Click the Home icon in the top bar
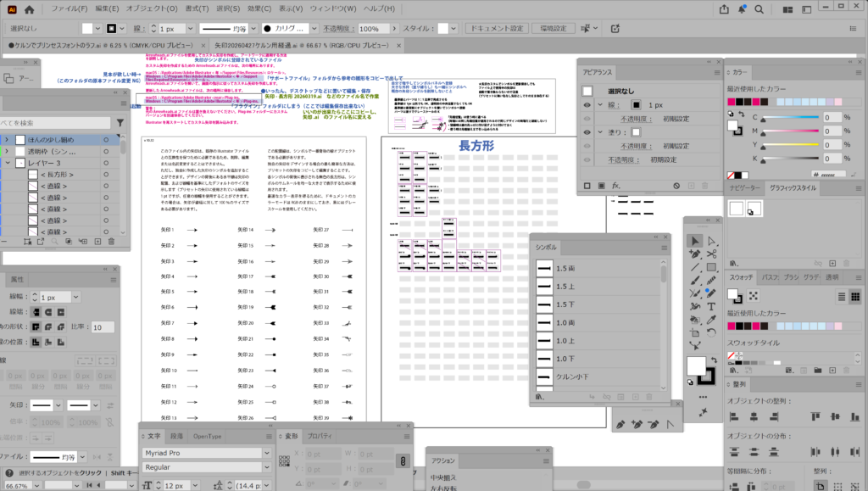 coord(29,9)
